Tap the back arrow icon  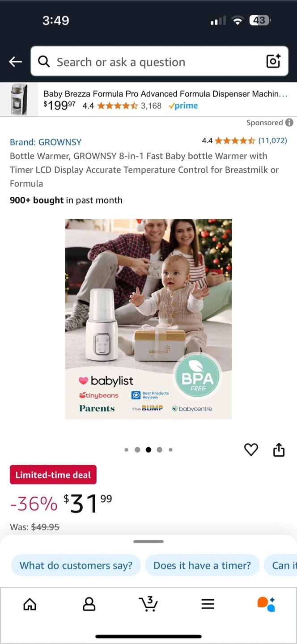(15, 62)
